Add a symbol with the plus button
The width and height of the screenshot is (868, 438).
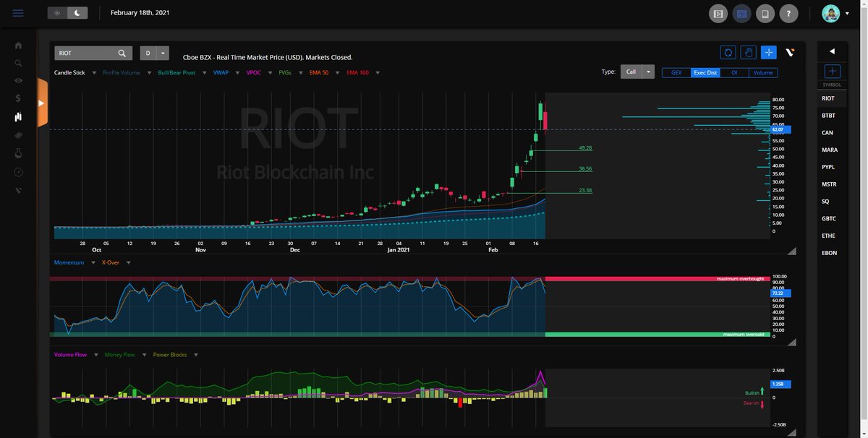(x=832, y=71)
